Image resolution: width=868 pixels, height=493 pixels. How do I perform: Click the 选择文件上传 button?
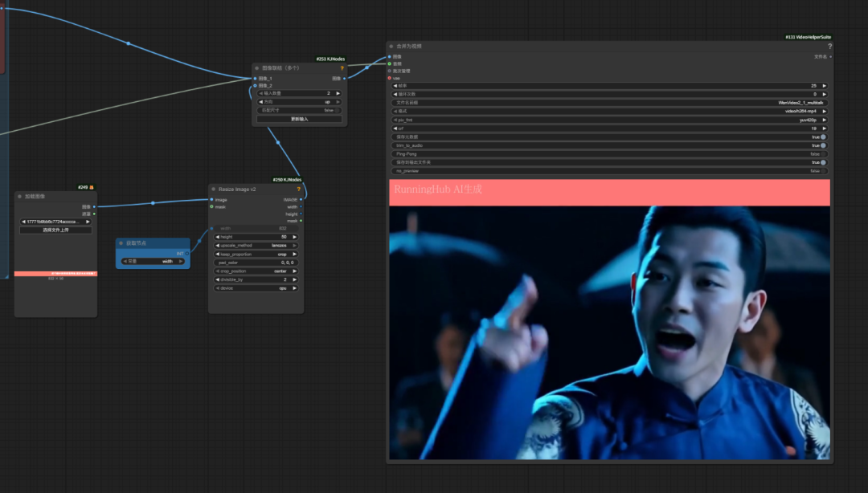pyautogui.click(x=56, y=230)
